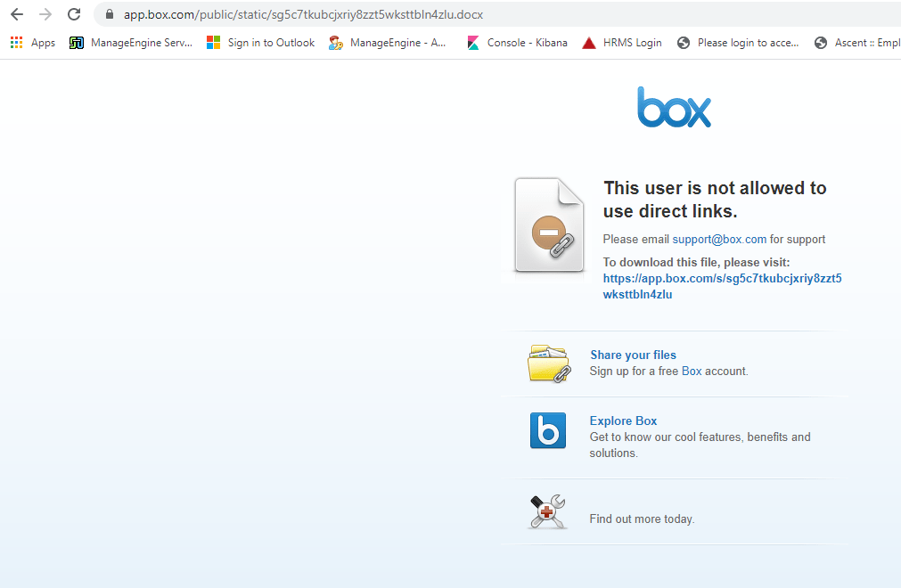Image resolution: width=901 pixels, height=588 pixels.
Task: Click the Box logo
Action: coord(674,108)
